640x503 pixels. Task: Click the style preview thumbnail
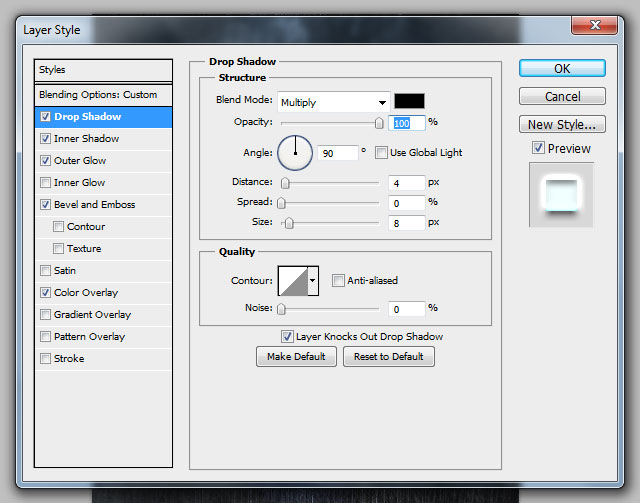(562, 195)
